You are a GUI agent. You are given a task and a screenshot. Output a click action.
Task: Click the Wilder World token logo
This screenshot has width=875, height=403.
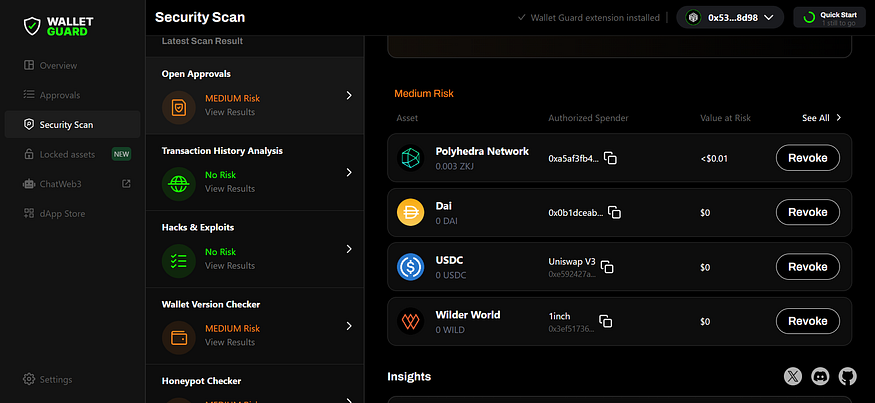pos(411,321)
